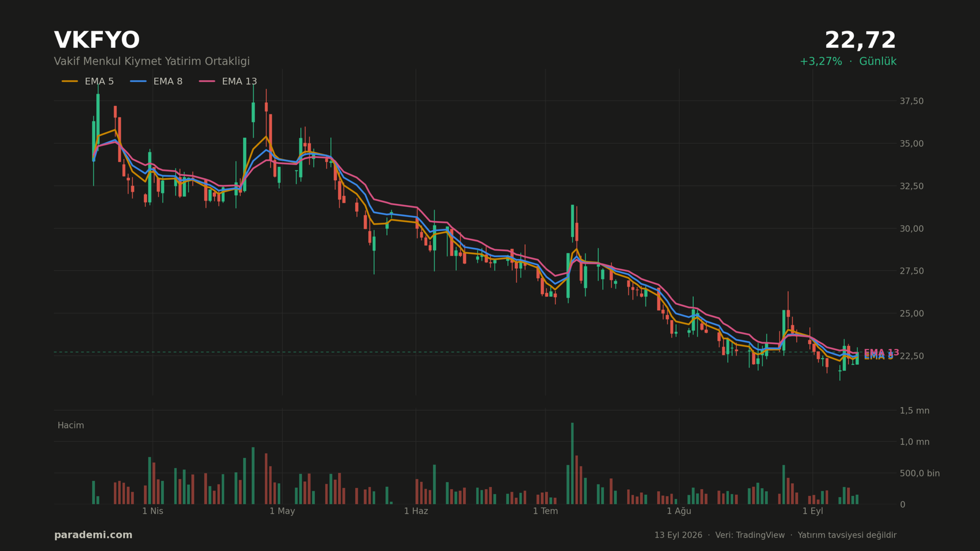Select the Yatırım tavsiyesi değildir disclaimer
The image size is (980, 551).
point(847,535)
